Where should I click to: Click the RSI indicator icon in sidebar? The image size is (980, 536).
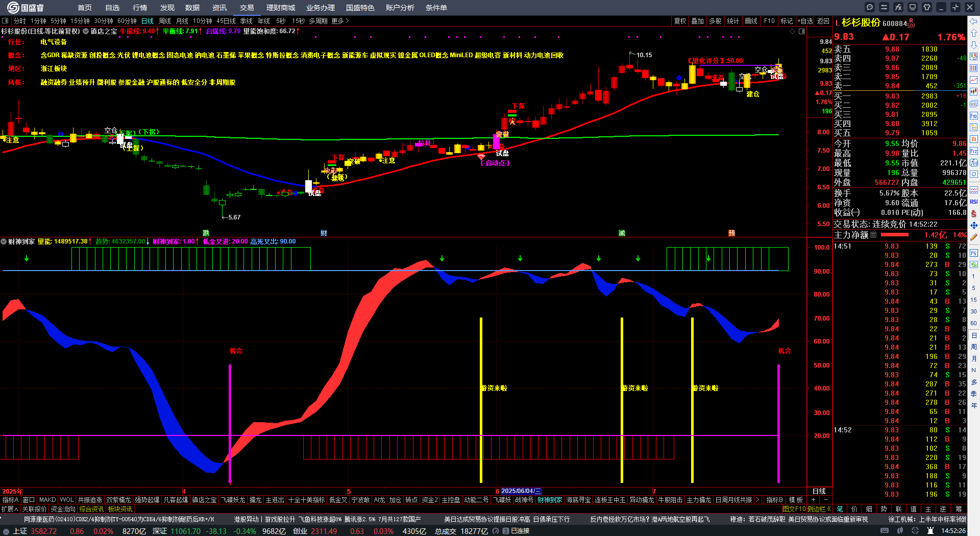click(x=974, y=202)
